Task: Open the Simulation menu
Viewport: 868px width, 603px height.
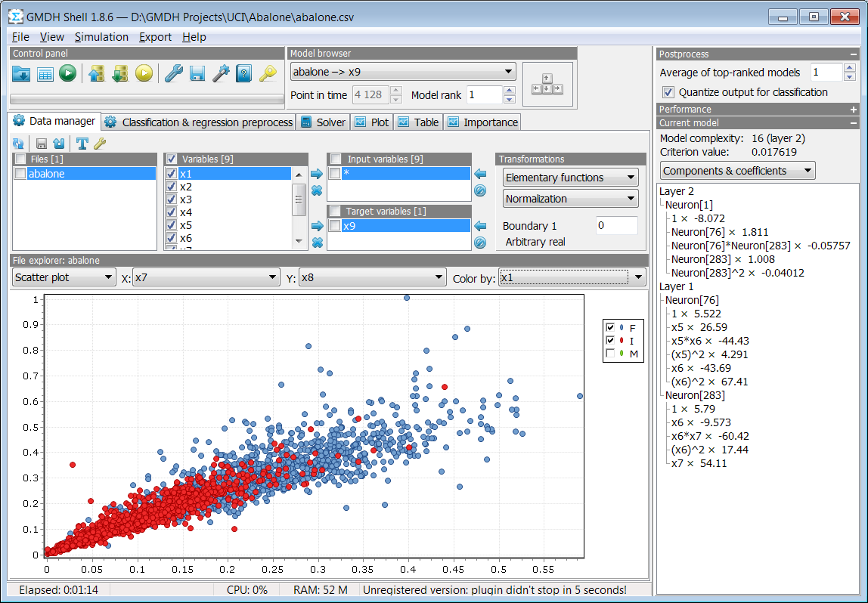Action: [101, 37]
